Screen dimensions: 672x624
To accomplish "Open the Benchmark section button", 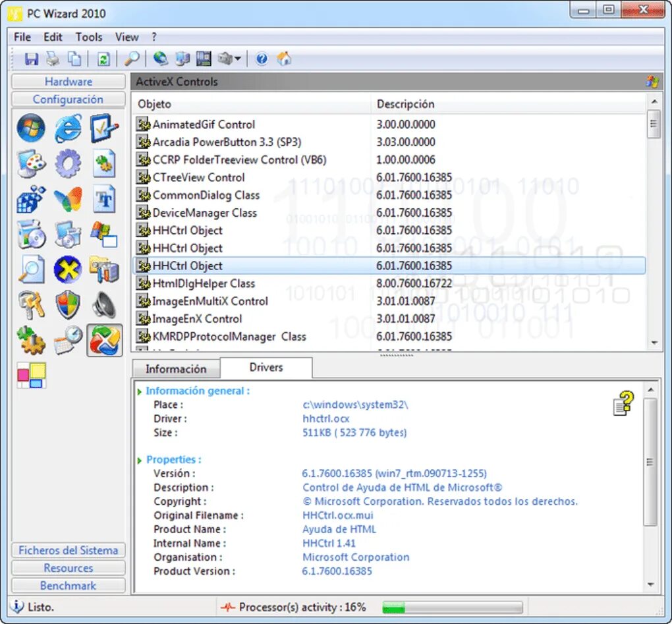I will (69, 585).
